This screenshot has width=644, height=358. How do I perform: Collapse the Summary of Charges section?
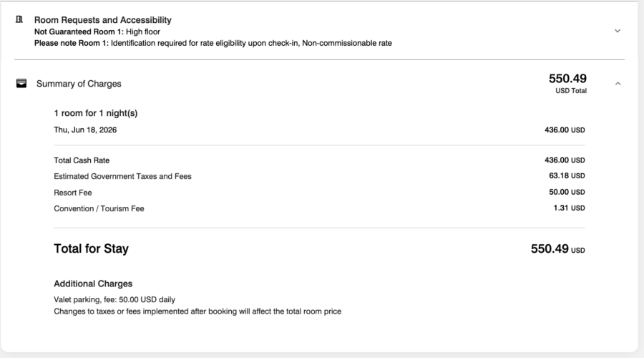coord(618,84)
